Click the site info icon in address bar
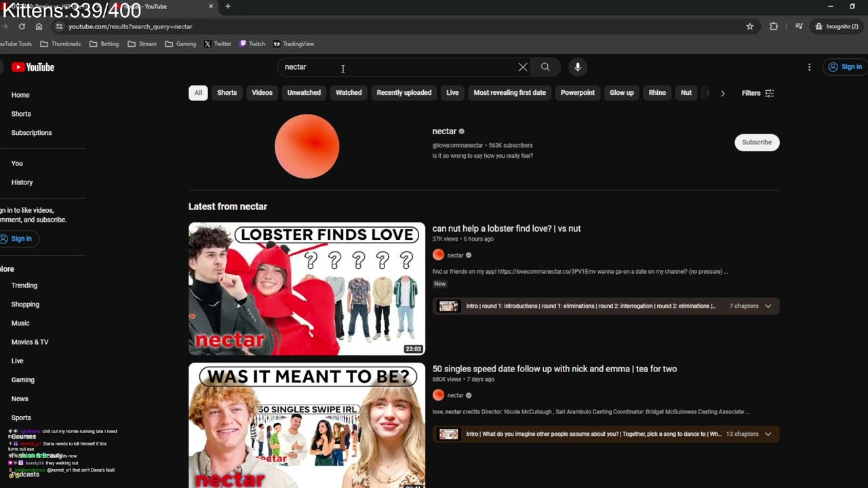 pyautogui.click(x=59, y=26)
